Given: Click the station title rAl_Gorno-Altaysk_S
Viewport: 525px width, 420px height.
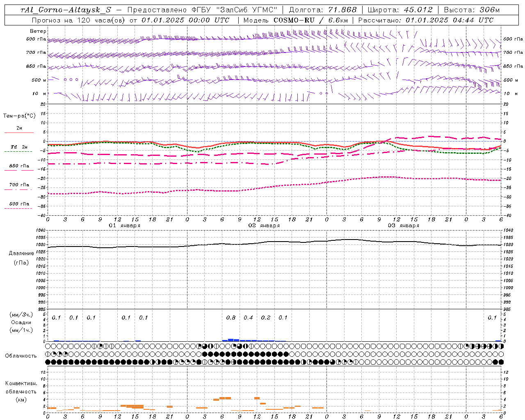Looking at the screenshot, I should (66, 10).
